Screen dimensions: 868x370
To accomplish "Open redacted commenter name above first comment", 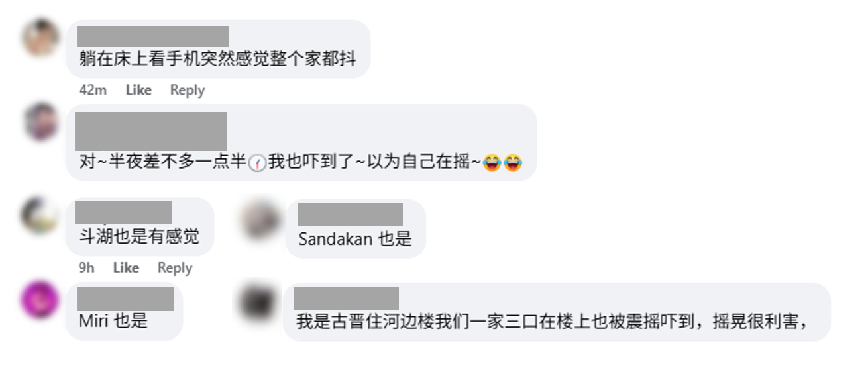I will (152, 36).
